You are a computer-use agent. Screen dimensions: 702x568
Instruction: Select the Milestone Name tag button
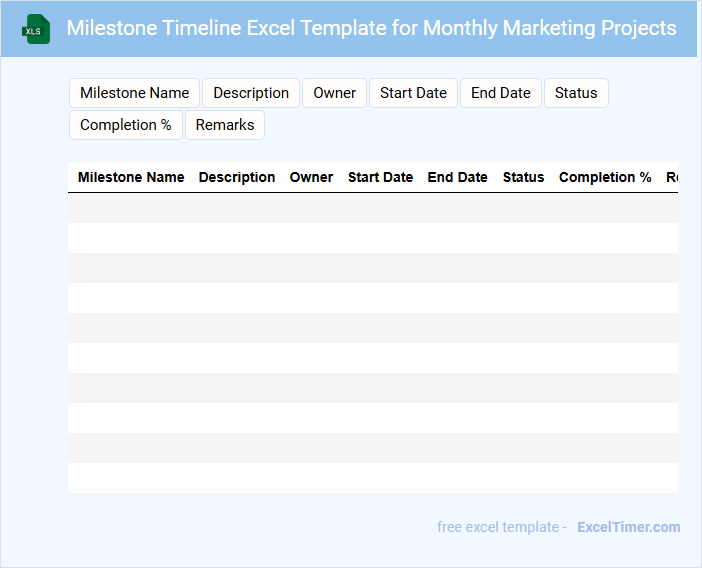[x=134, y=93]
